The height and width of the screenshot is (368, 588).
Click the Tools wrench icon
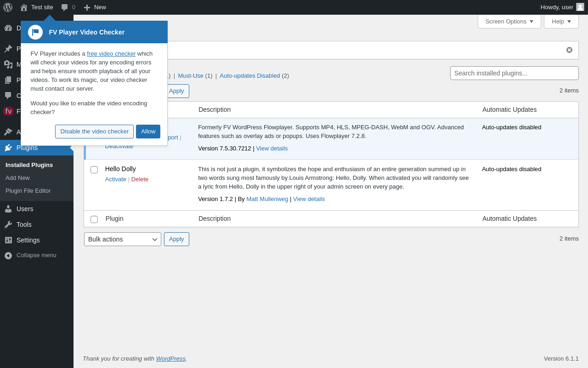(8, 224)
